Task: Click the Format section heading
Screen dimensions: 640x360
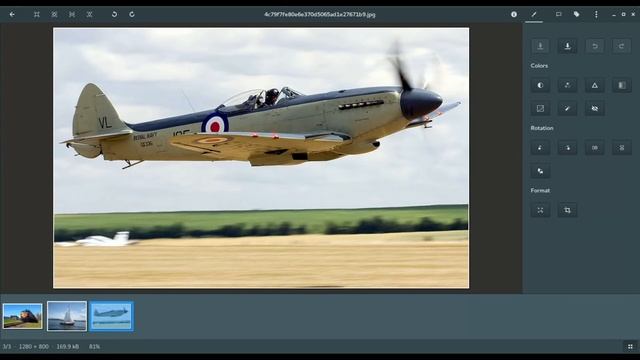Action: pos(540,191)
